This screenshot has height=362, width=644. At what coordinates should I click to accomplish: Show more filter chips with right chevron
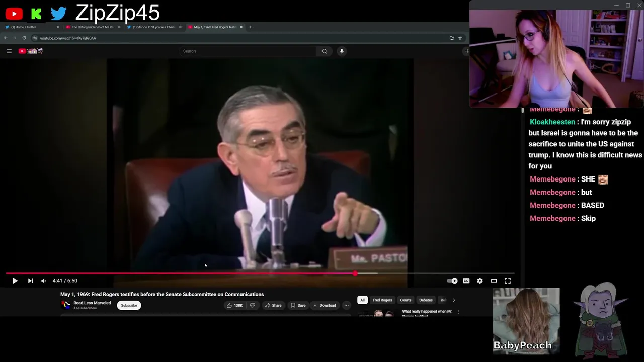pos(454,300)
